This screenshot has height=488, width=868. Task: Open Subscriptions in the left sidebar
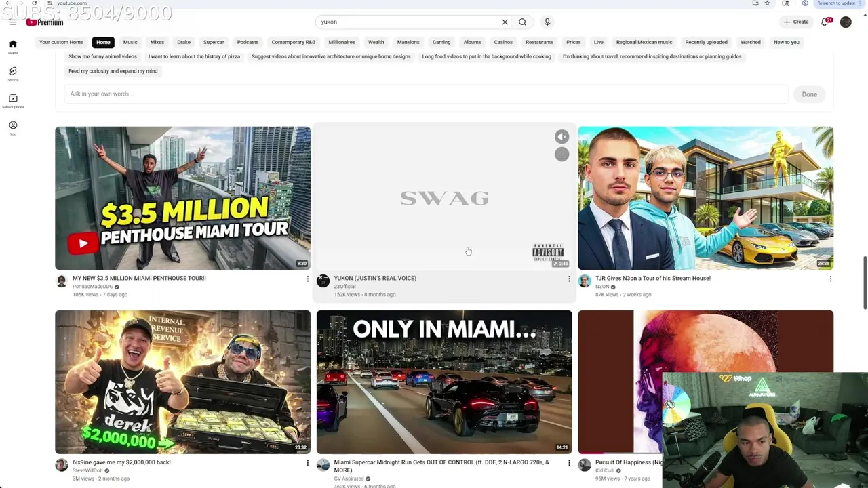click(x=13, y=101)
